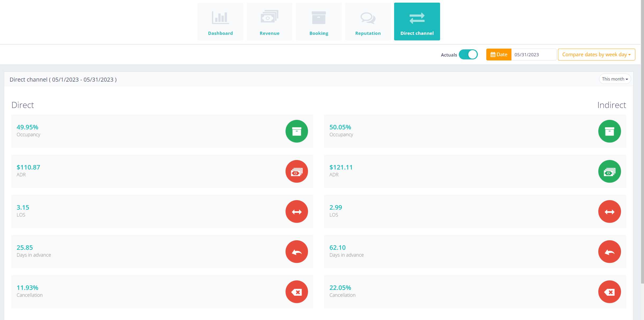This screenshot has width=644, height=320.
Task: Switch to the Reputation tab label
Action: (368, 33)
